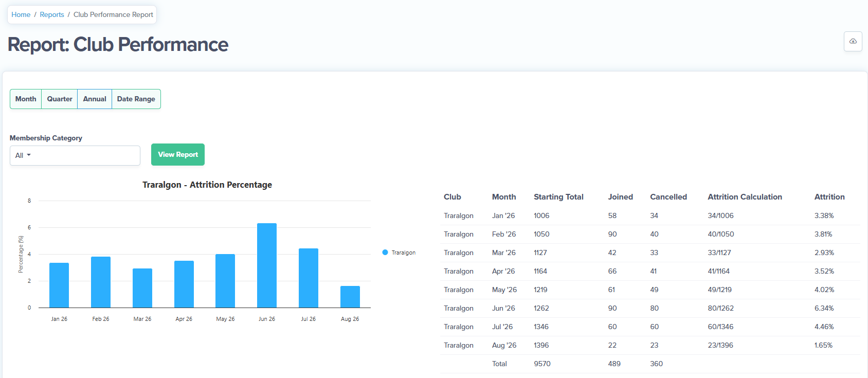Screen dimensions: 868x378
Task: Open the Date Range tab
Action: 136,99
